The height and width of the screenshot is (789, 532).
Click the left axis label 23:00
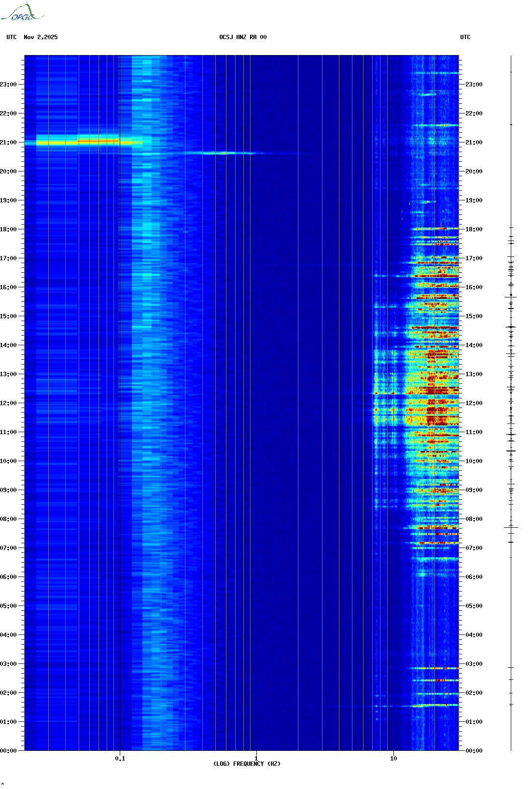click(x=8, y=85)
